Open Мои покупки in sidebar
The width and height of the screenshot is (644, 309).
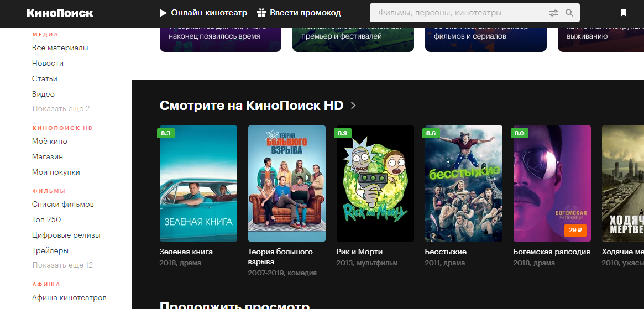[56, 172]
